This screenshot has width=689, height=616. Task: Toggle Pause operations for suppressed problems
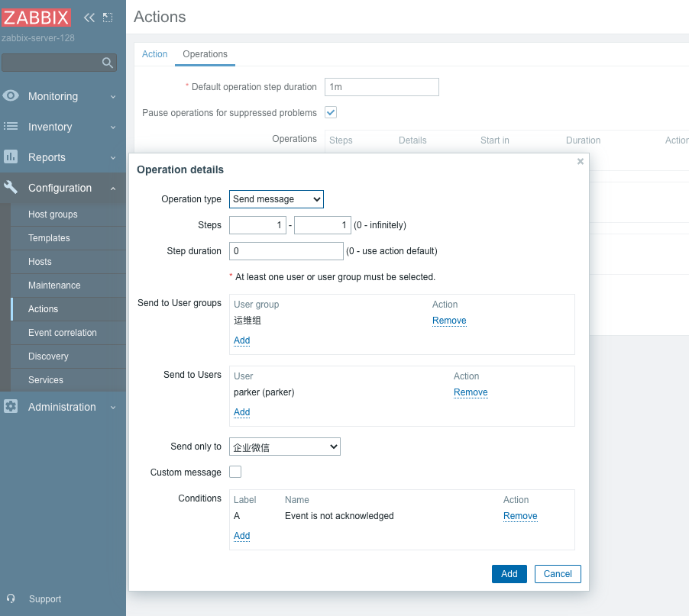pos(331,112)
